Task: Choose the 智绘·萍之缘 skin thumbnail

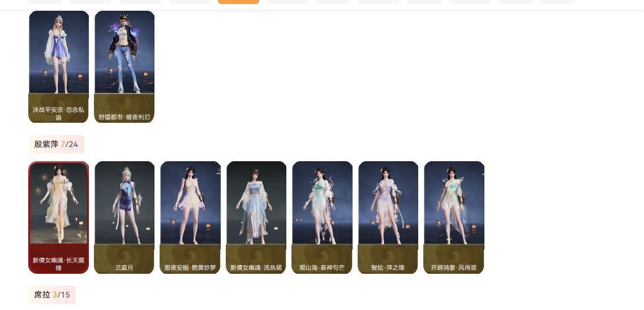Action: coord(388,217)
